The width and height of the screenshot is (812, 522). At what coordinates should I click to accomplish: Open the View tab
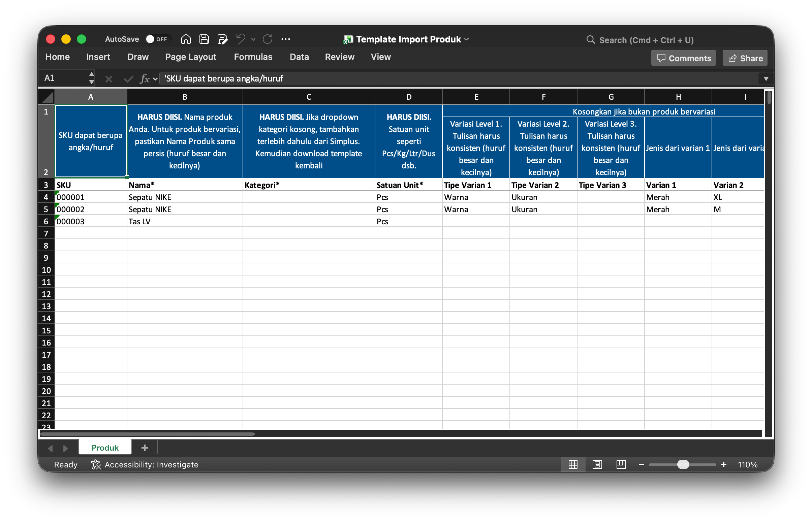[x=380, y=57]
